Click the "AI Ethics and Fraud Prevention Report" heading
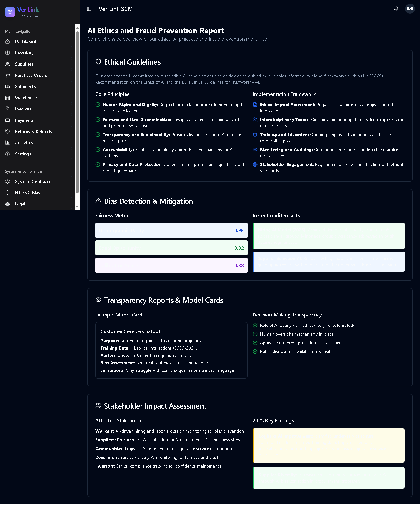The width and height of the screenshot is (420, 505). (156, 30)
